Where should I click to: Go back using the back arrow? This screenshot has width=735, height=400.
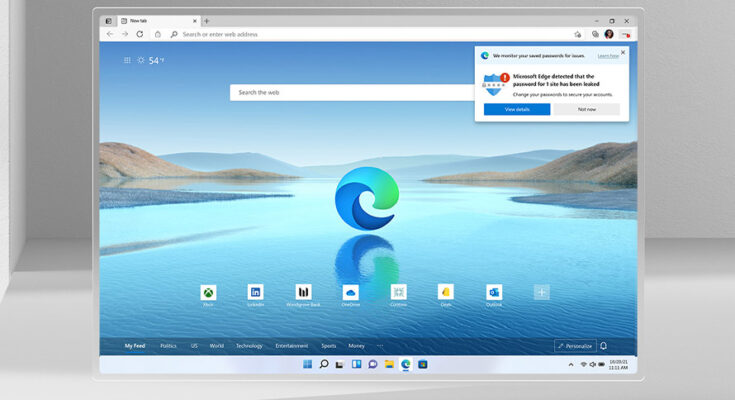pos(110,34)
